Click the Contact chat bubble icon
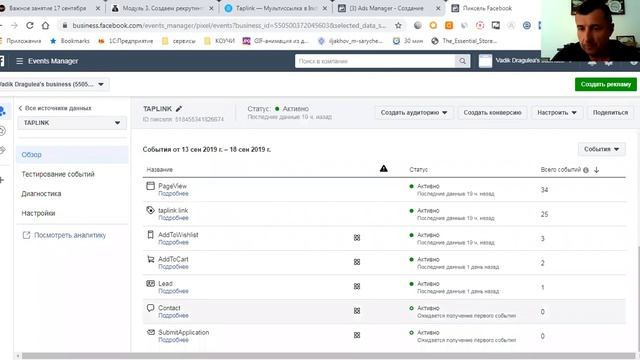Screen dimensions: 640x360 150,308
